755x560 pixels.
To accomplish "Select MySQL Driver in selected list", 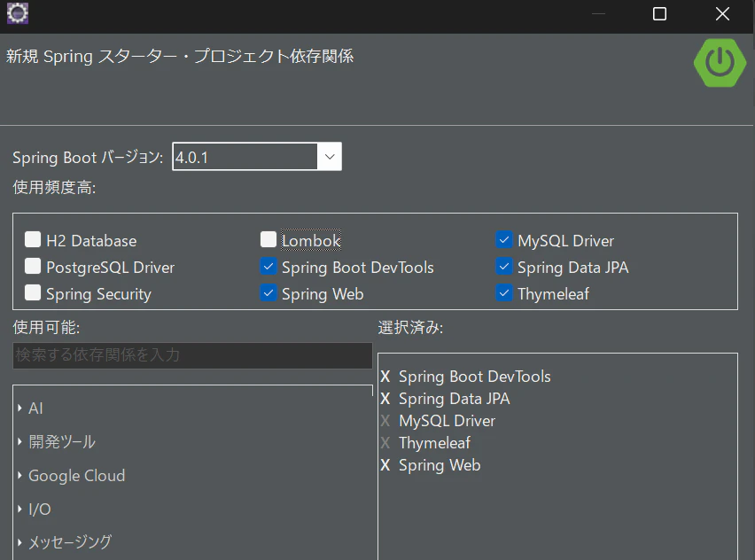I will [447, 421].
